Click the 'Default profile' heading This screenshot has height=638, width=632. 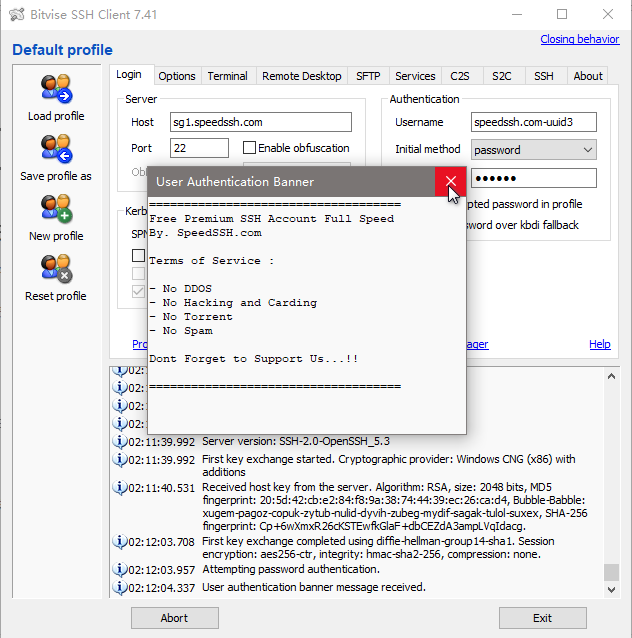pos(62,50)
